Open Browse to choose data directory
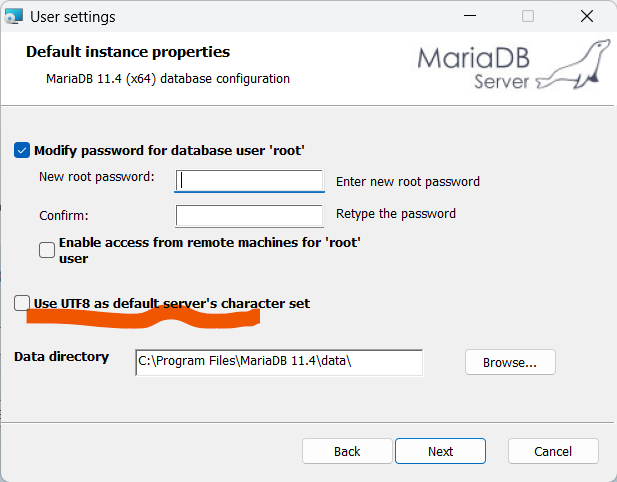 tap(510, 362)
